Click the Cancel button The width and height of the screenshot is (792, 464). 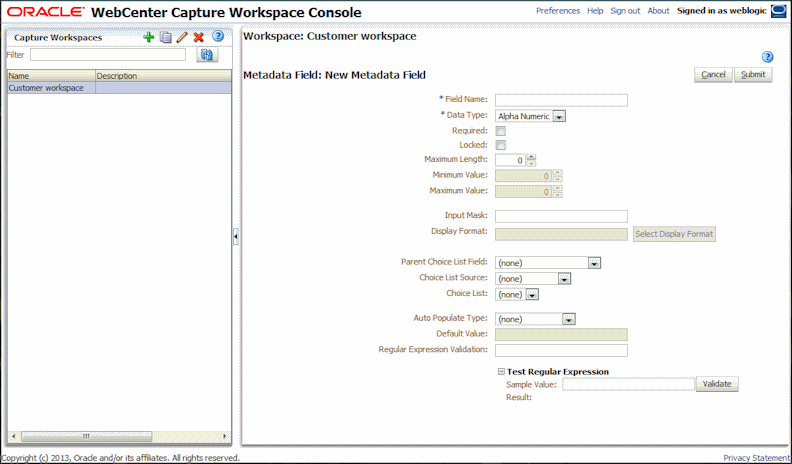coord(713,75)
